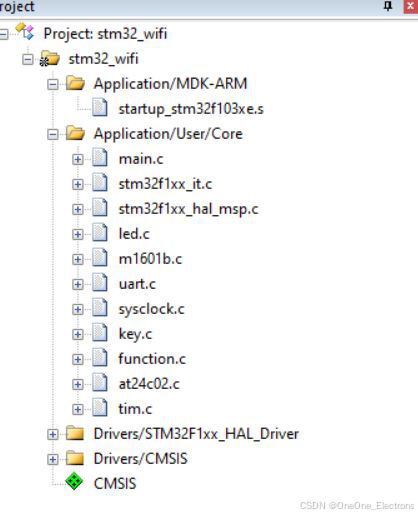Select the Drivers/CMSIS group label
The height and width of the screenshot is (517, 418).
pos(140,459)
